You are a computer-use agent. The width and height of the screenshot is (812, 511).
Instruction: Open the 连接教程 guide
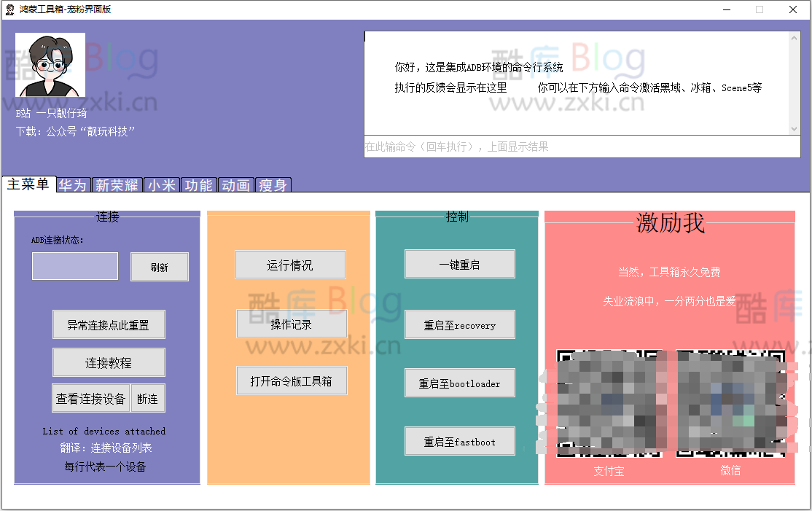click(x=108, y=362)
